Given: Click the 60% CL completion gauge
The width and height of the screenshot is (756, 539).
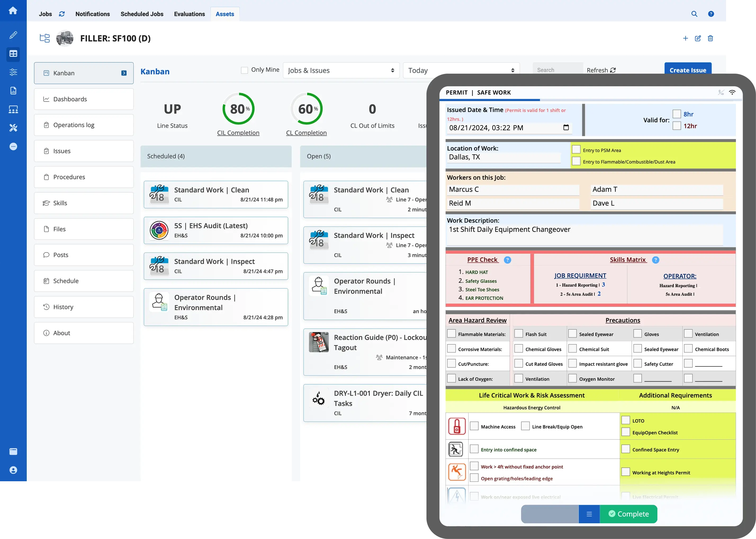Looking at the screenshot, I should [307, 109].
